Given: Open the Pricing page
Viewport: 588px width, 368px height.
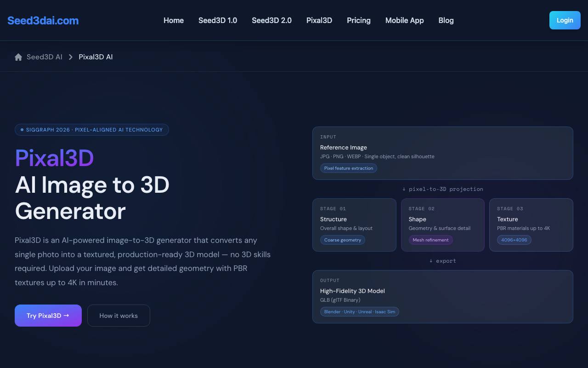Looking at the screenshot, I should click(x=359, y=20).
